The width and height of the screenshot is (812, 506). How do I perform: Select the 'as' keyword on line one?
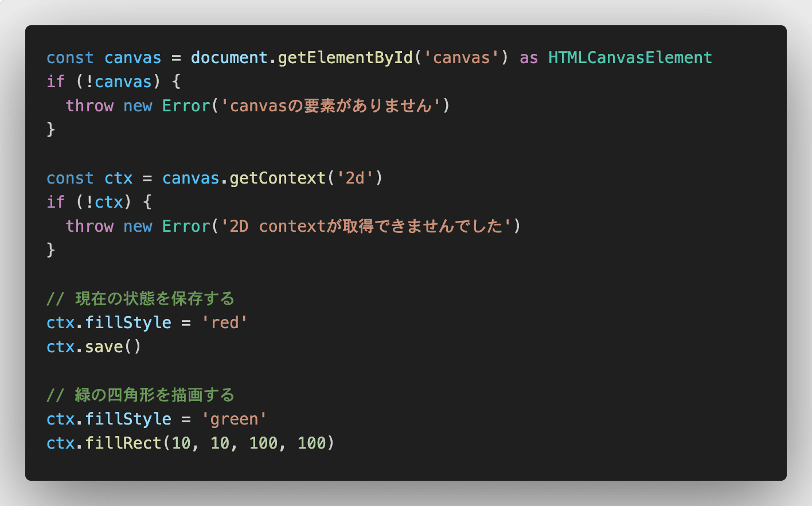[529, 57]
